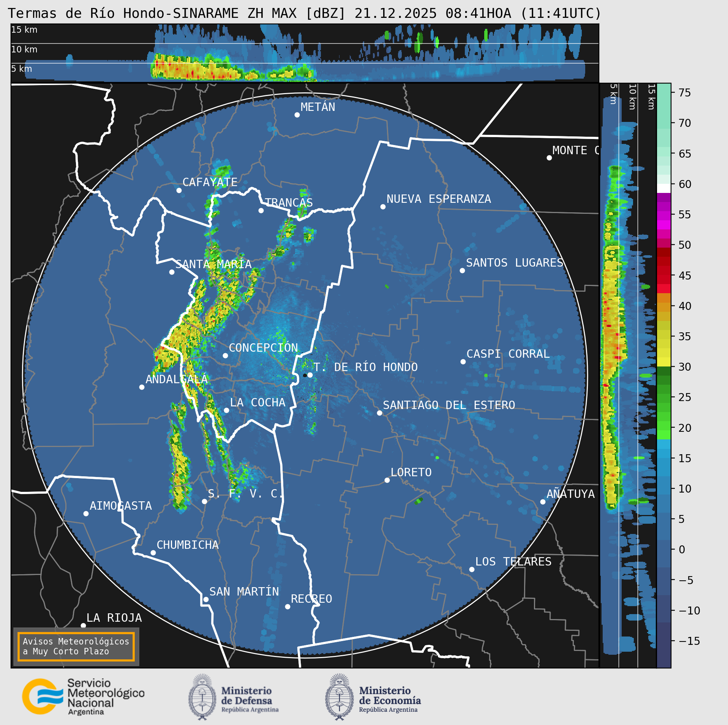Click the METÁN city marker dot
The width and height of the screenshot is (728, 725).
(297, 115)
